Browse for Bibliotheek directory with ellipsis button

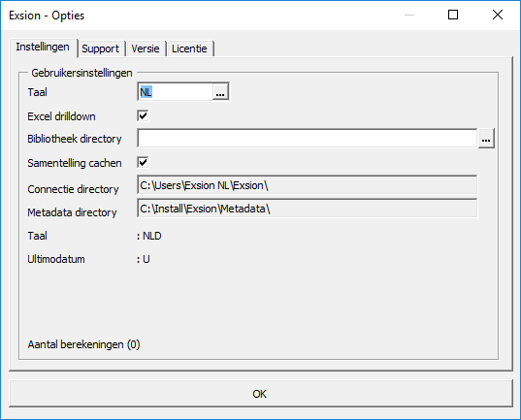pos(486,139)
